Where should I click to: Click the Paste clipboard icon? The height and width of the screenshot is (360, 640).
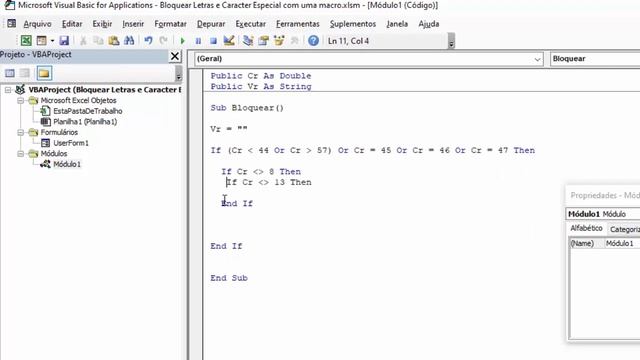114,40
